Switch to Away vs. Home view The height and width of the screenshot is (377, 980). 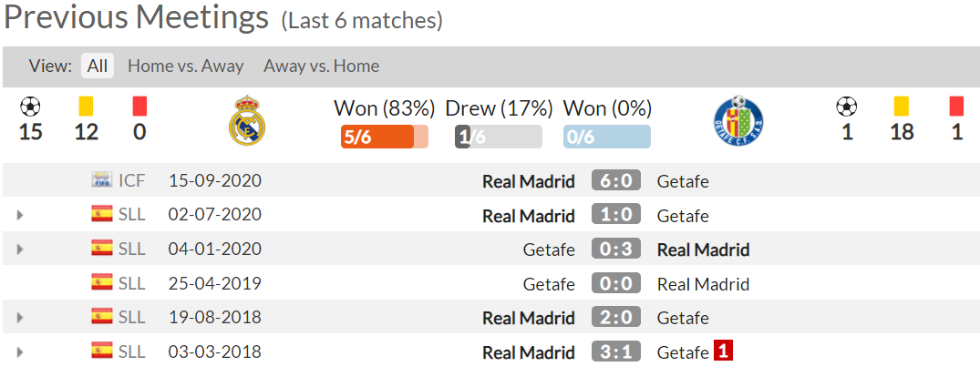click(321, 66)
